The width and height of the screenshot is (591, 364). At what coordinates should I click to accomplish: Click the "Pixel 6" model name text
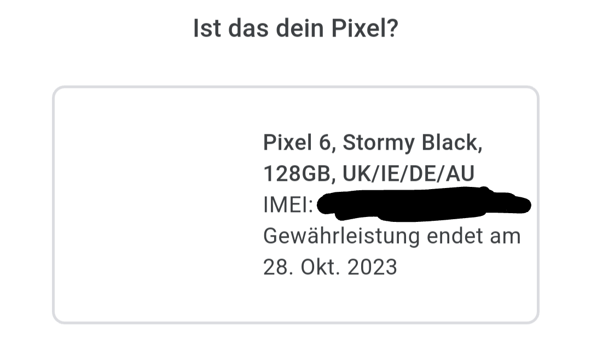(x=297, y=143)
